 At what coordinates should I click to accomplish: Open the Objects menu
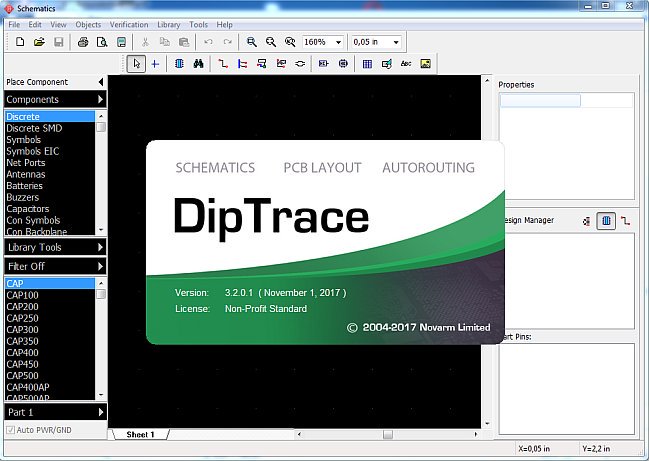pos(88,24)
